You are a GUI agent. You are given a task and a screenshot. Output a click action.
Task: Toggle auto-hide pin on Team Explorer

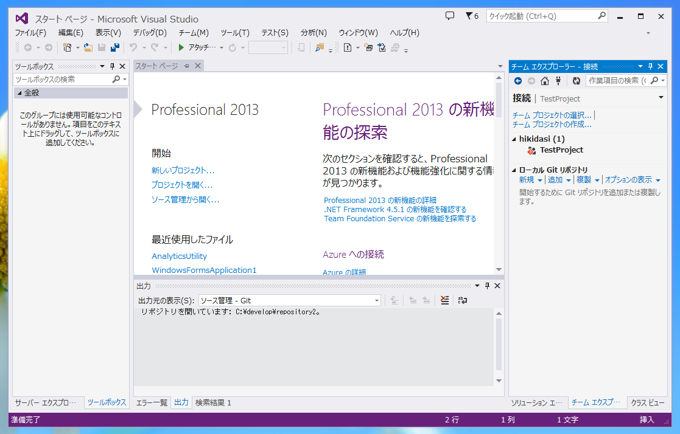(x=650, y=66)
